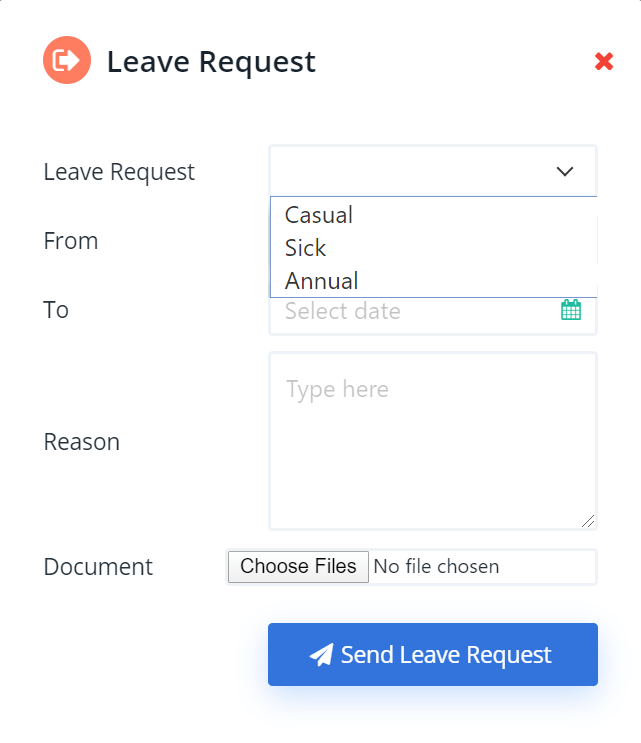Click the Document label
The height and width of the screenshot is (743, 641).
(x=98, y=567)
